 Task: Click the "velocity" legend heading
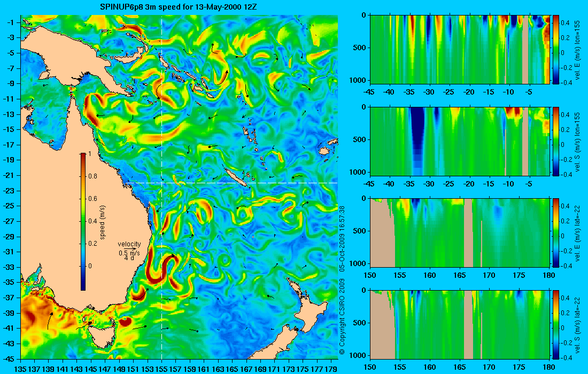129,244
